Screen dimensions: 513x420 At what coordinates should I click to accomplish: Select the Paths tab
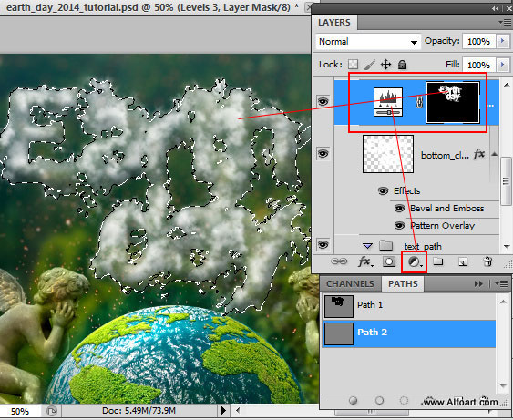(x=403, y=283)
